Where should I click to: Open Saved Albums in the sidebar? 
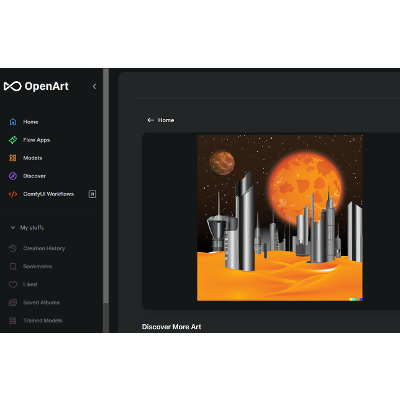41,302
